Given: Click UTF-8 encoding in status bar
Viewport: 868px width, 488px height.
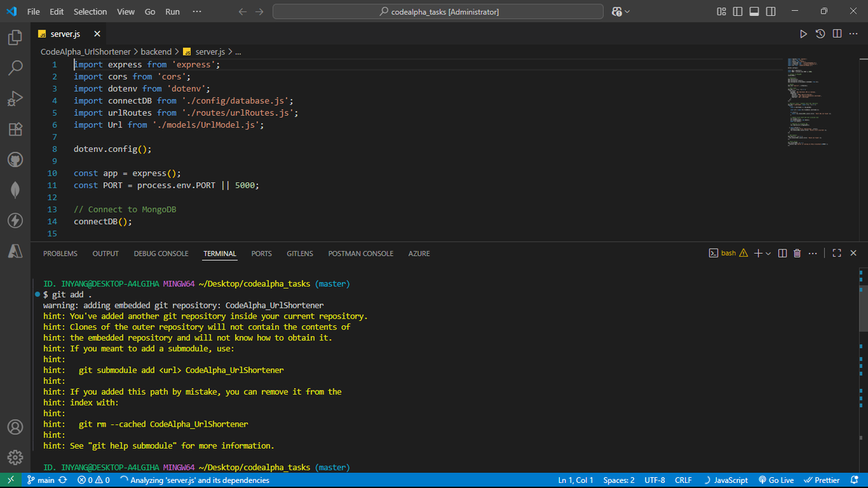Looking at the screenshot, I should [655, 480].
